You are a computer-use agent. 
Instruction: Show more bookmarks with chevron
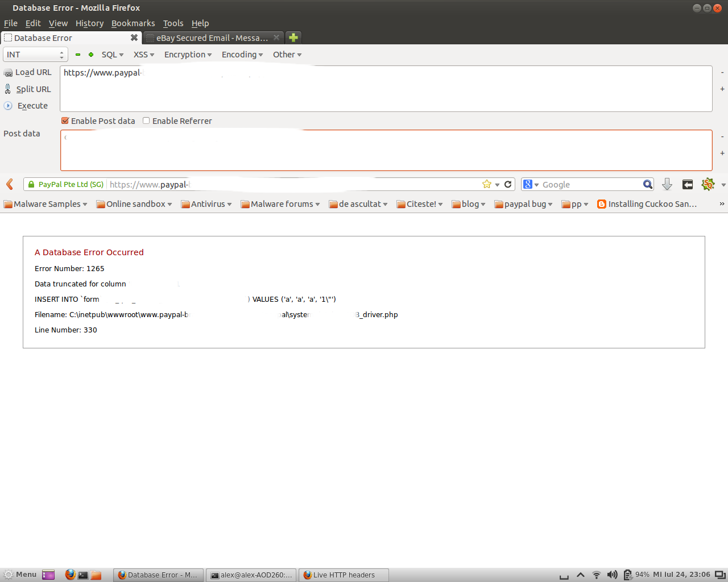[722, 204]
